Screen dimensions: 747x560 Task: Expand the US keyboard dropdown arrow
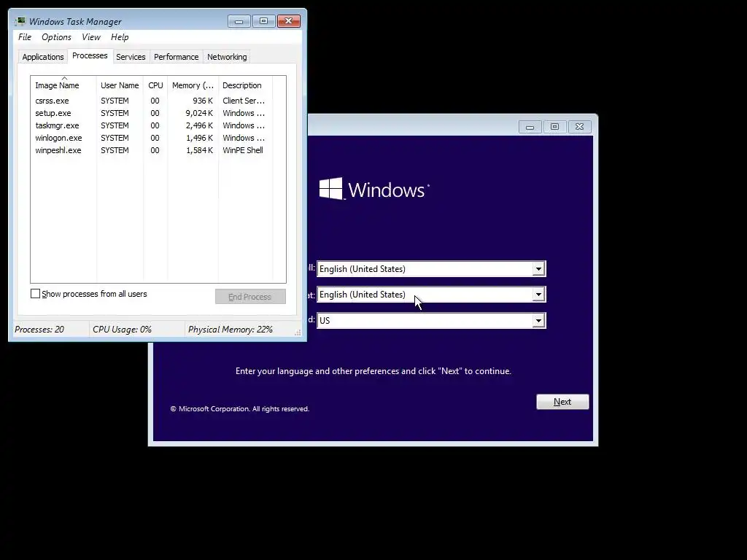(538, 321)
